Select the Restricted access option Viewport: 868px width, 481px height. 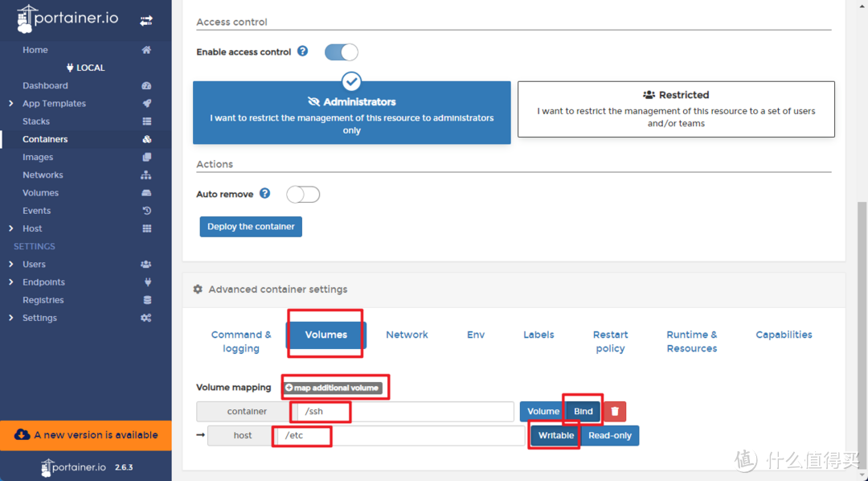coord(676,109)
